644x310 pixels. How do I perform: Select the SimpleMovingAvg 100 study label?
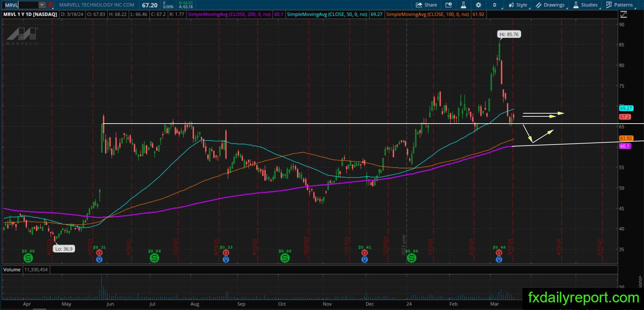tap(428, 14)
